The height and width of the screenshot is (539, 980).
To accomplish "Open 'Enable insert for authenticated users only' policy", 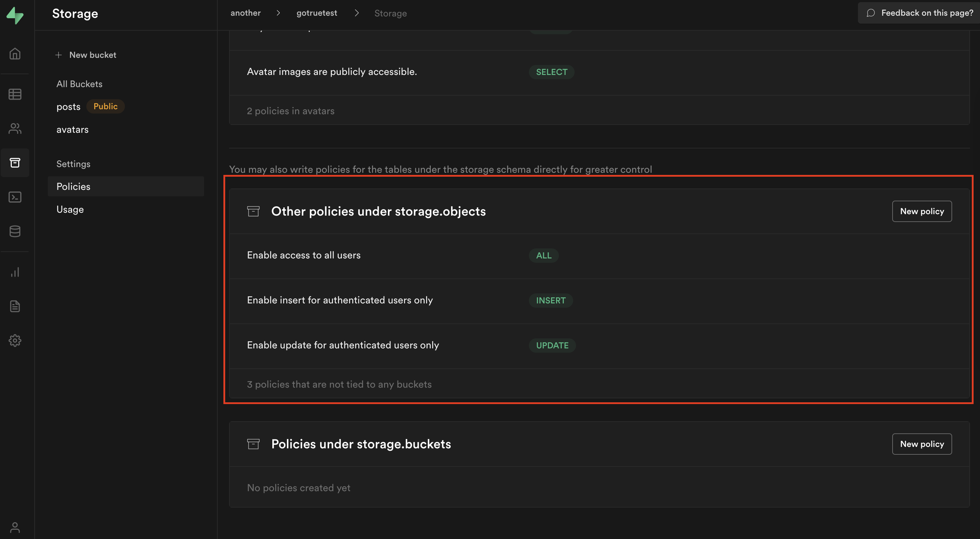I will pyautogui.click(x=599, y=301).
